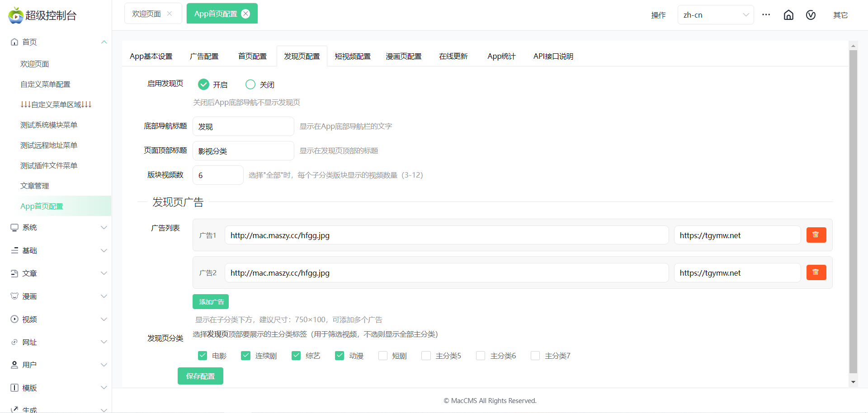Click the 添加广告 button
The height and width of the screenshot is (413, 868).
211,301
